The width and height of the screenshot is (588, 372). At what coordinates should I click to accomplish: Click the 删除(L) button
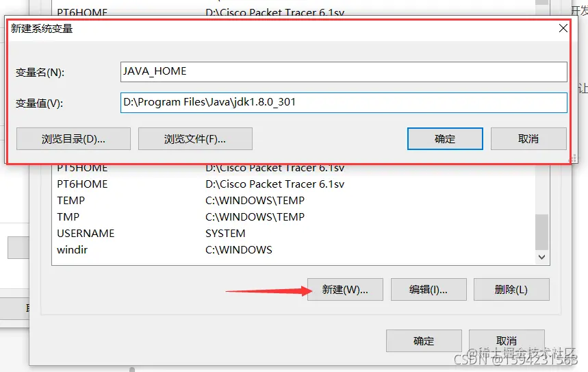click(x=511, y=289)
